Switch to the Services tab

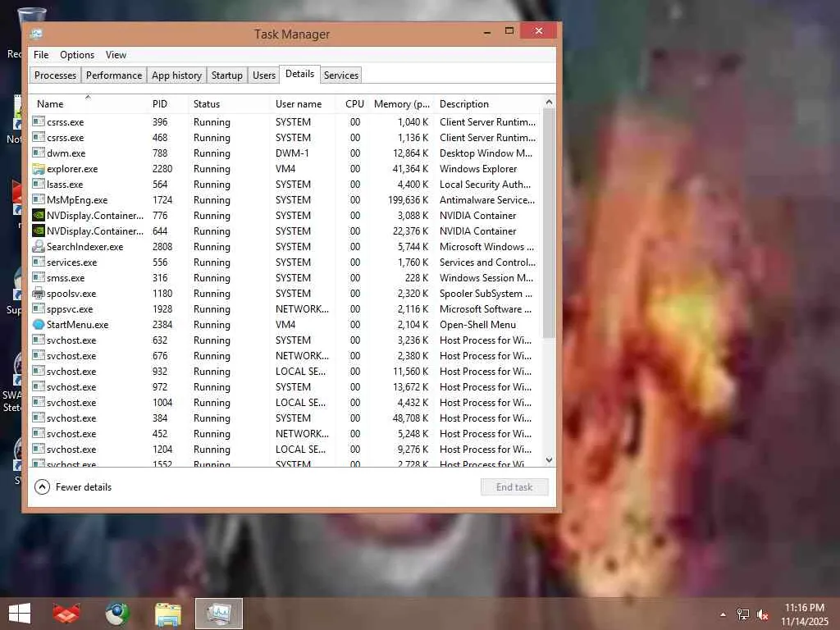pos(340,75)
